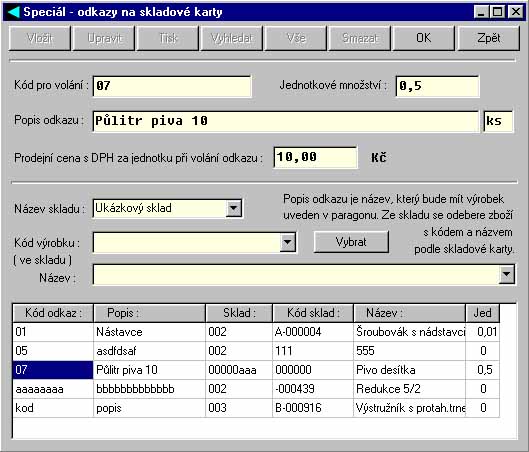The height and width of the screenshot is (452, 529).
Task: Click the B-000916 cell
Action: (313, 408)
